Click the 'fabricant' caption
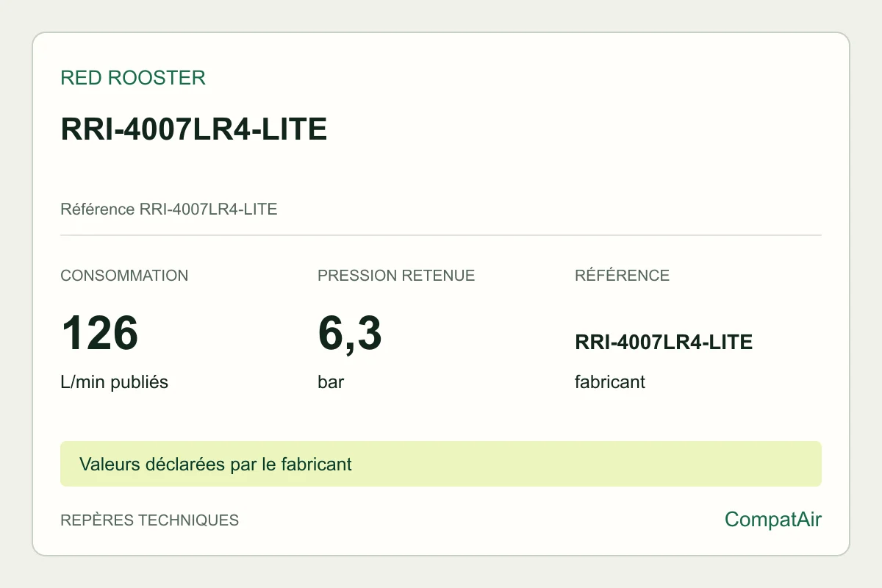Screen dimensions: 882x588 [x=610, y=383]
